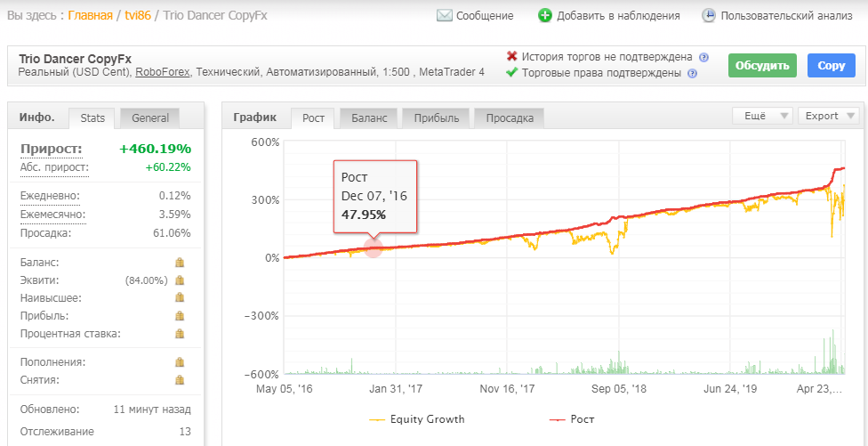Click the lock icon next to Пополнения

click(180, 362)
